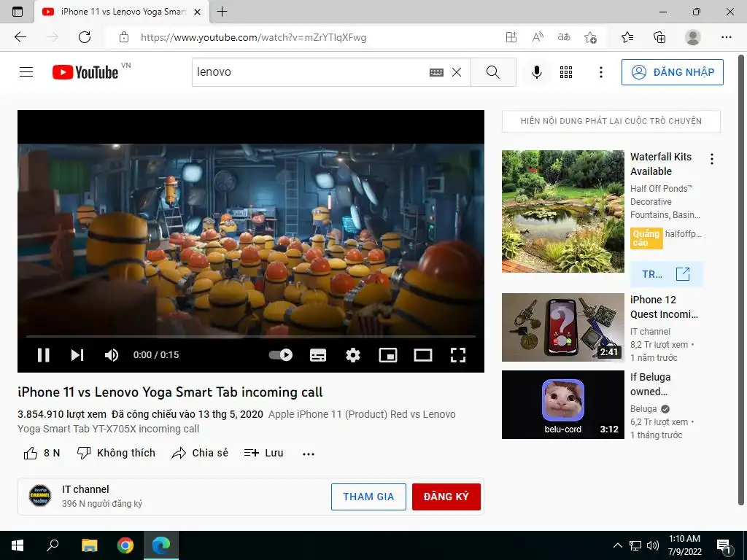Screen dimensions: 747x560
Task: Open IT channel avatar
Action: tap(40, 496)
